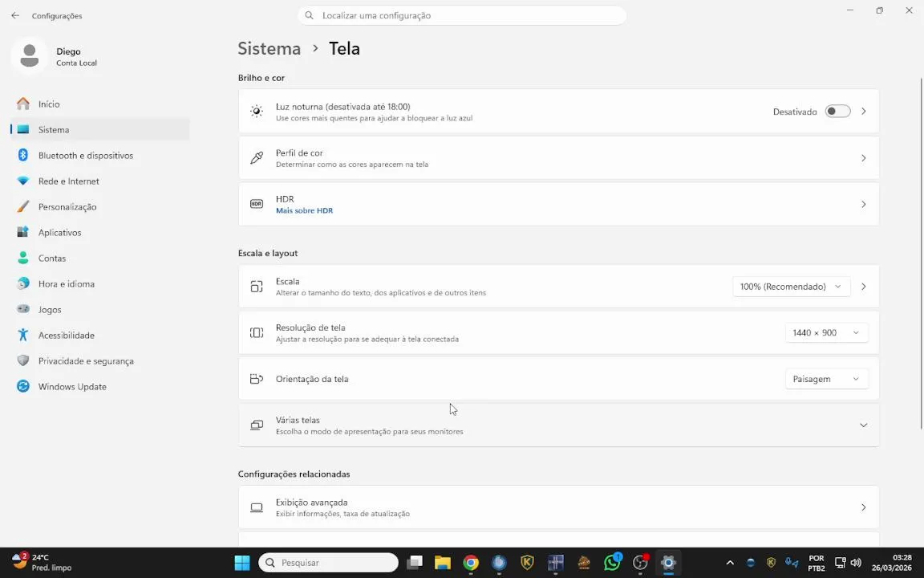
Task: Click the Localizar uma configuração search field
Action: (x=462, y=15)
